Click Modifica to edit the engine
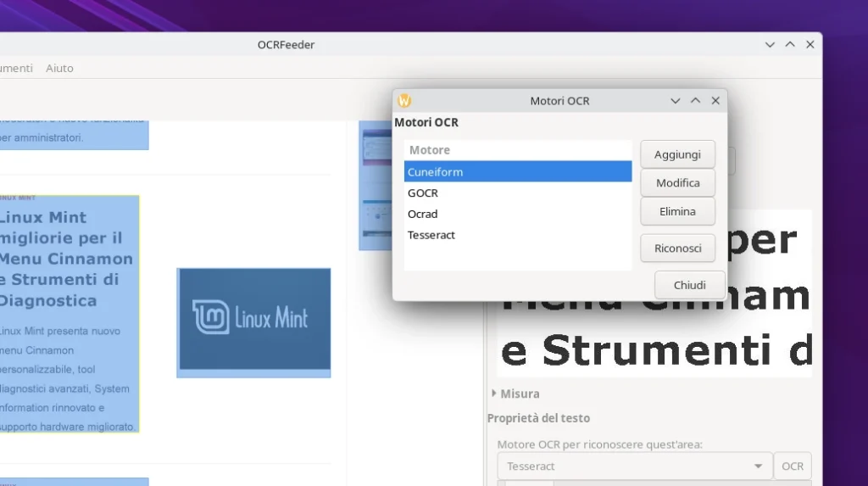 click(677, 183)
